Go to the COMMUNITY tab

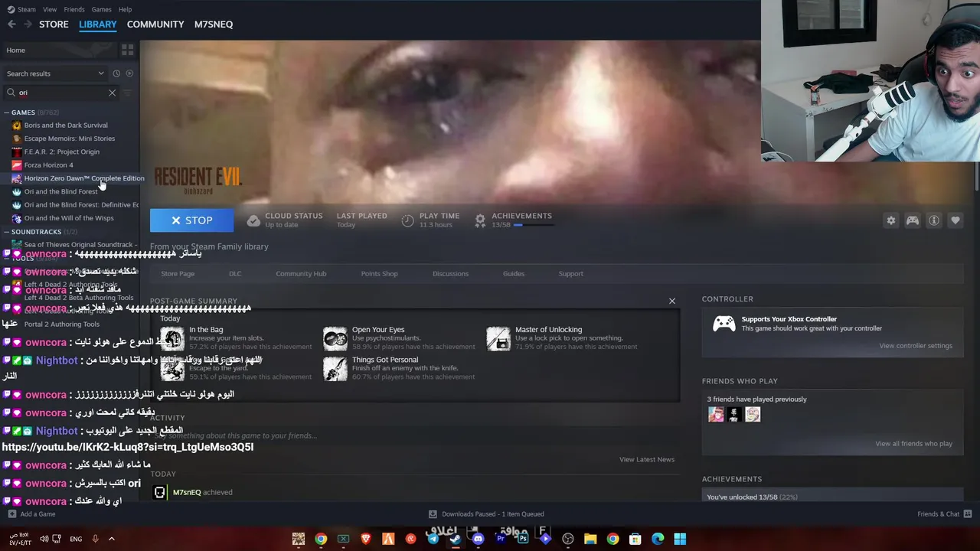155,24
